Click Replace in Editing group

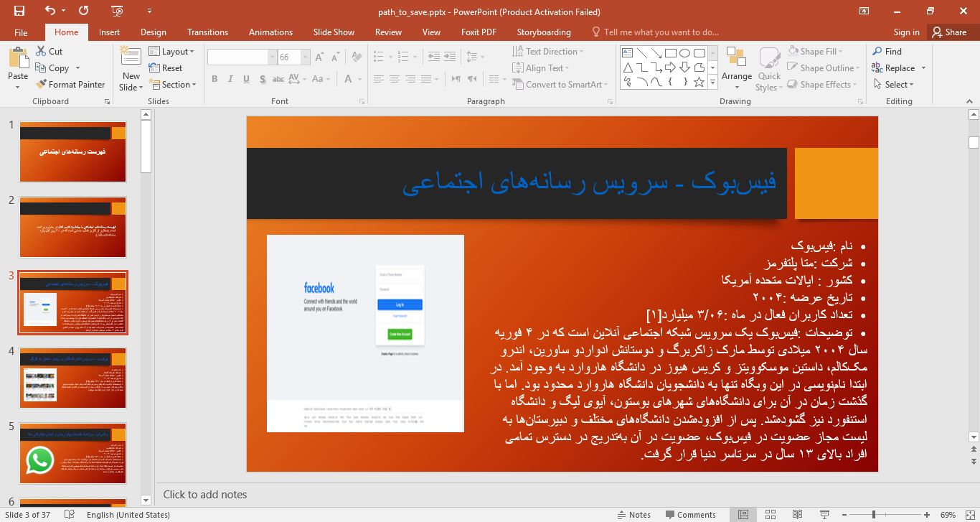click(x=893, y=68)
